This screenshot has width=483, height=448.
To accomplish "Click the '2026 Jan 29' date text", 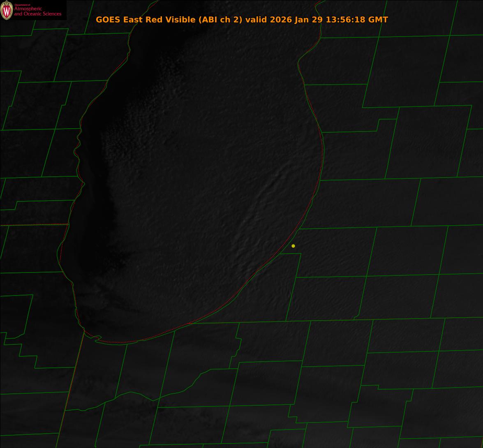I will coord(296,19).
